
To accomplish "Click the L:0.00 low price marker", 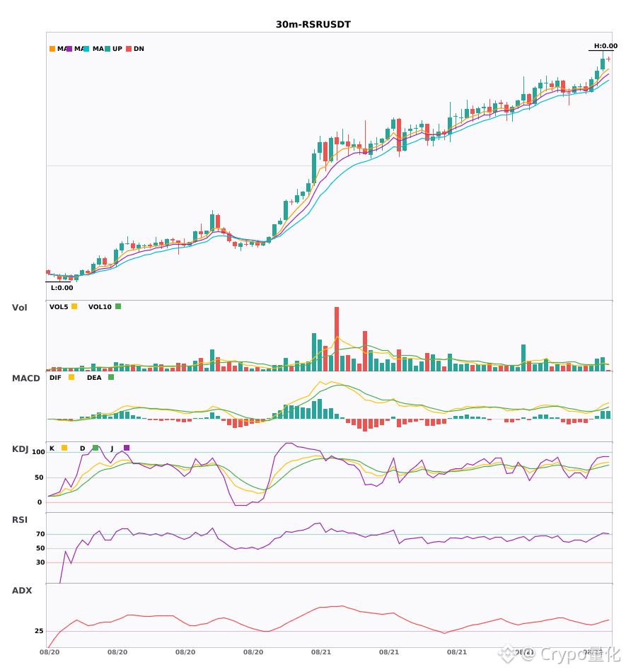I will pos(62,288).
